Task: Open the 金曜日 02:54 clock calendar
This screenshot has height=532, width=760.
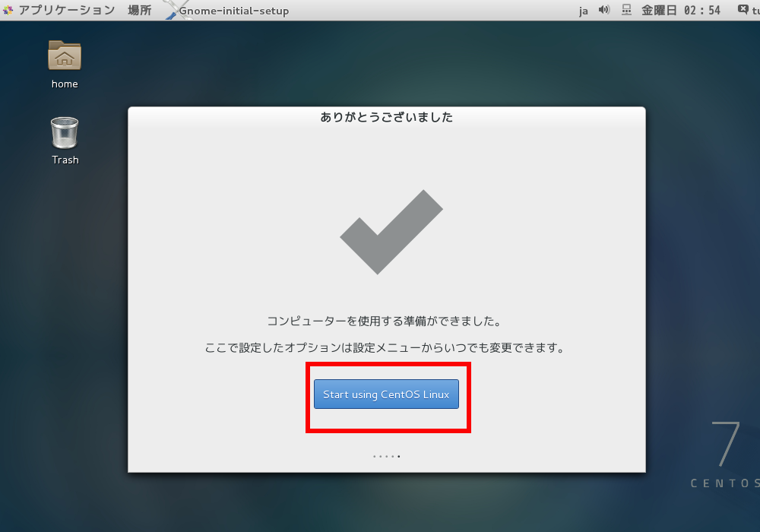Action: [x=681, y=10]
